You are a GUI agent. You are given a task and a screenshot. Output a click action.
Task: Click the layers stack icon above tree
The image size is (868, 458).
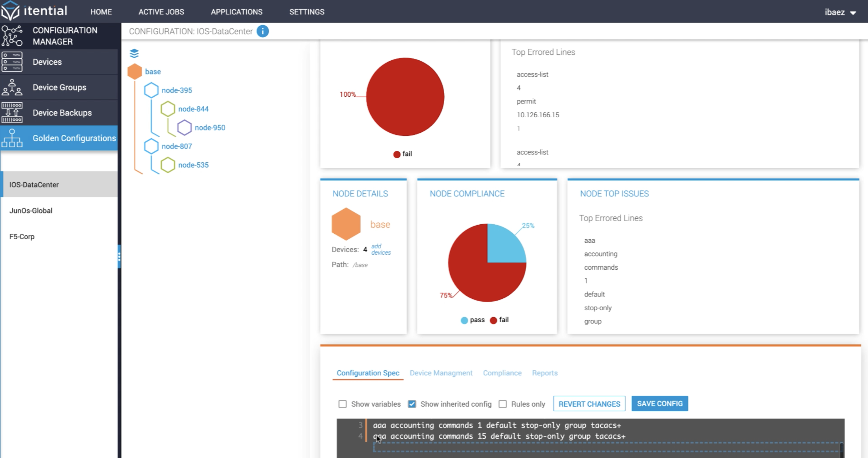[x=134, y=53]
